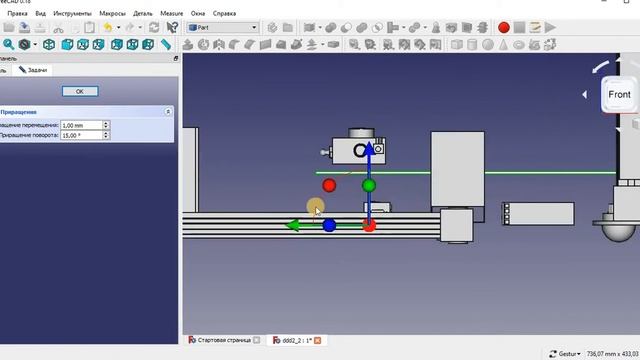Open the Деталь menu
The height and width of the screenshot is (360, 640).
142,13
